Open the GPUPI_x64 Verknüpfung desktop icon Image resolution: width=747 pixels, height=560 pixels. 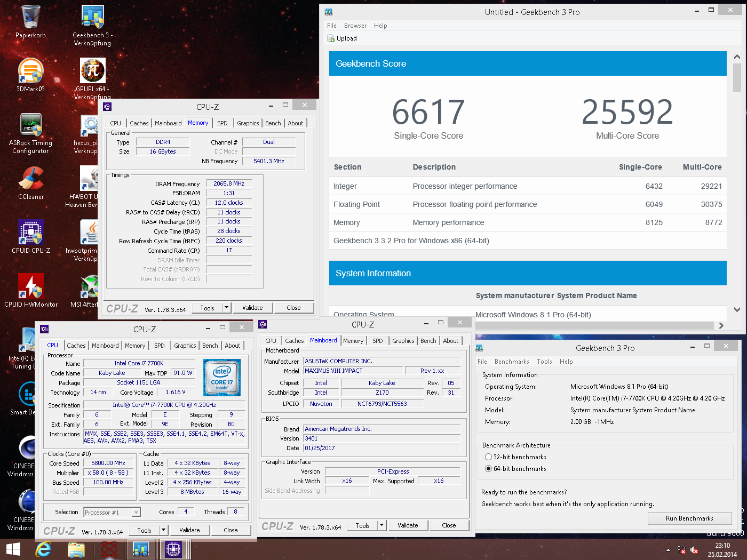pos(92,77)
